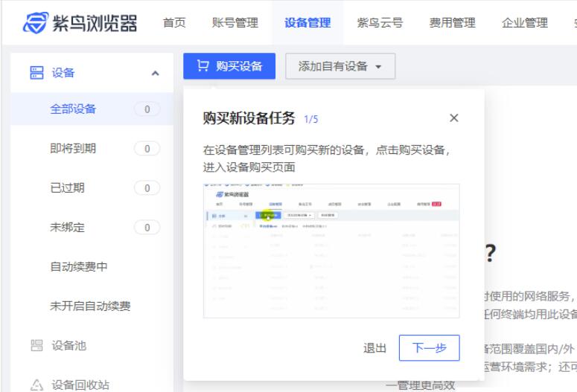
Task: Select 全部设备 in the sidebar
Action: tap(92, 109)
